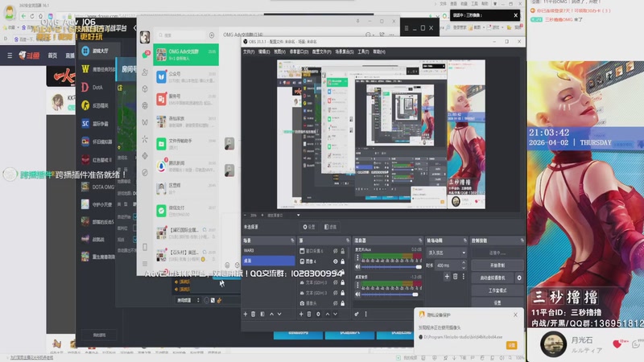This screenshot has width=644, height=362.
Task: Open WeChat channels butterfly icon in sidebar
Action: click(x=145, y=122)
